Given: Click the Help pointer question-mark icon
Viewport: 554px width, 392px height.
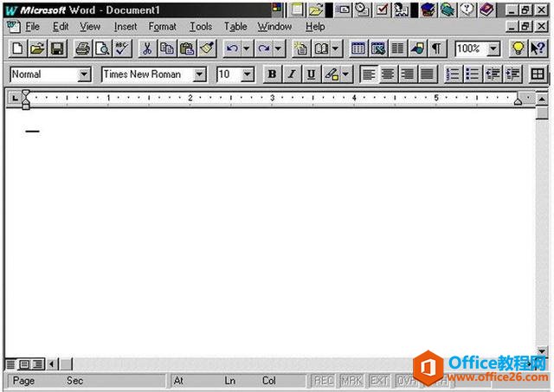Looking at the screenshot, I should 538,48.
